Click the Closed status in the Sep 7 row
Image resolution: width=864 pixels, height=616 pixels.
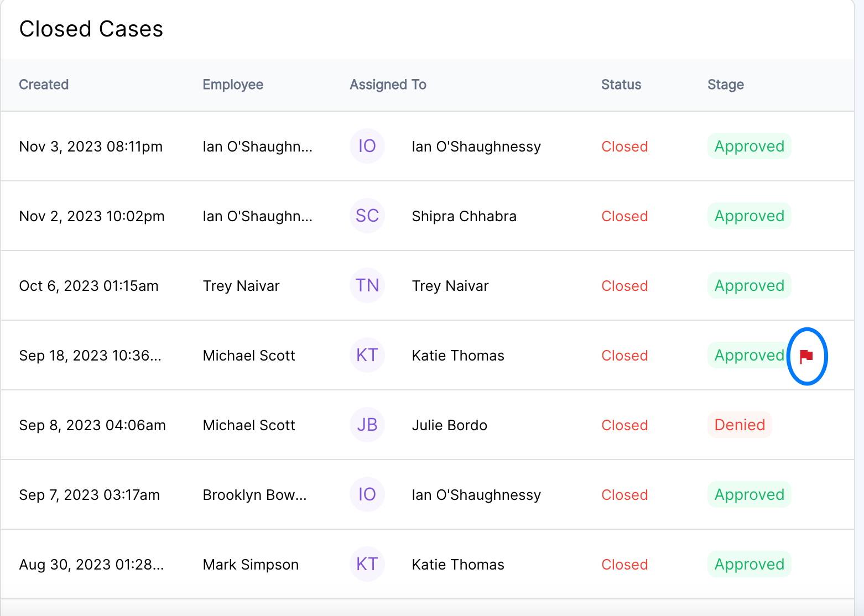click(x=624, y=495)
